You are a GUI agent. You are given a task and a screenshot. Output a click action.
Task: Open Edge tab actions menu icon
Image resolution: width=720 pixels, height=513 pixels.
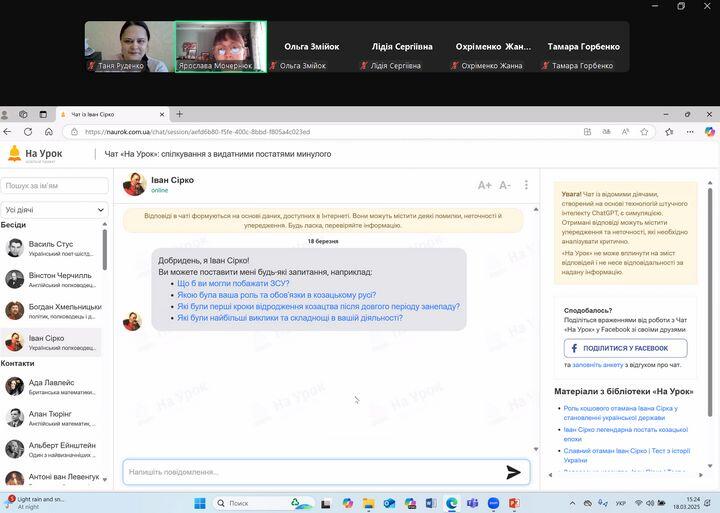(x=43, y=114)
